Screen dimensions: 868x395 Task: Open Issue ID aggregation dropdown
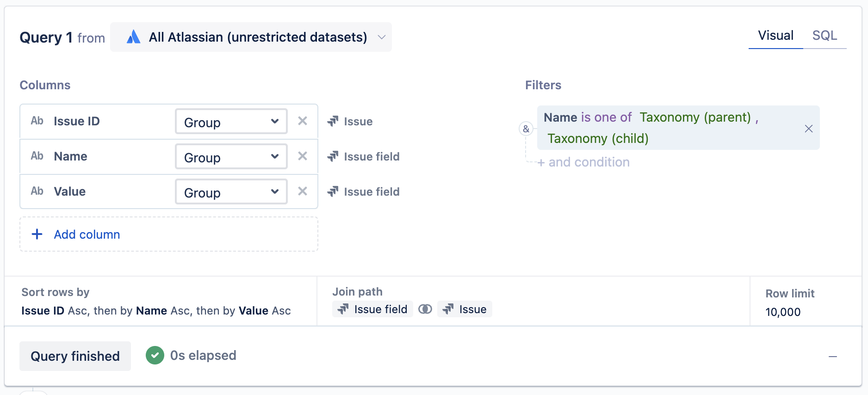pyautogui.click(x=231, y=122)
